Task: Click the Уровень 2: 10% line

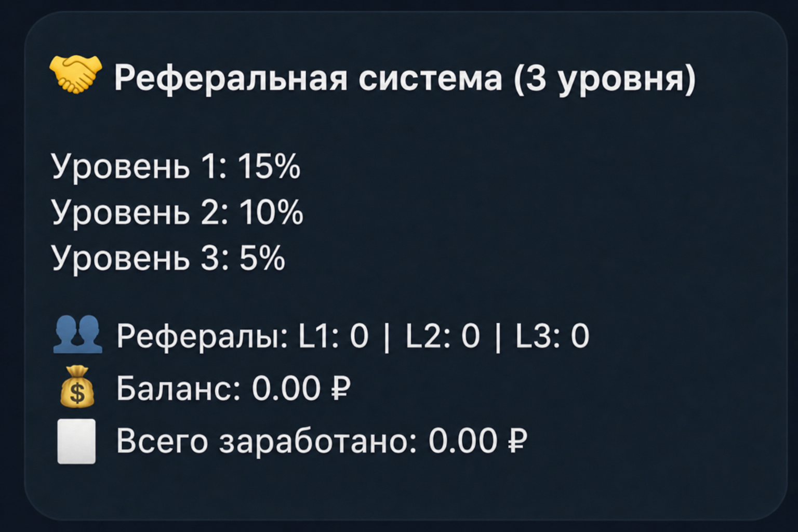Action: click(177, 213)
